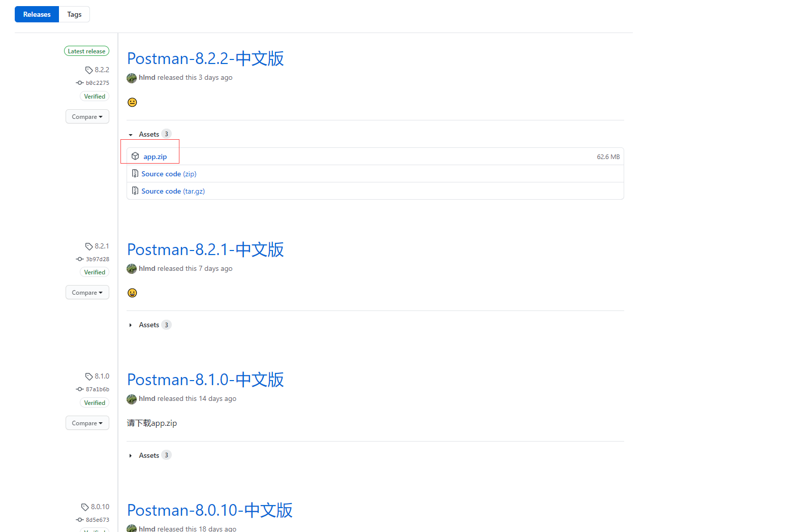798x532 pixels.
Task: Open hlmd profile link under Postman-8.0.10
Action: [147, 529]
